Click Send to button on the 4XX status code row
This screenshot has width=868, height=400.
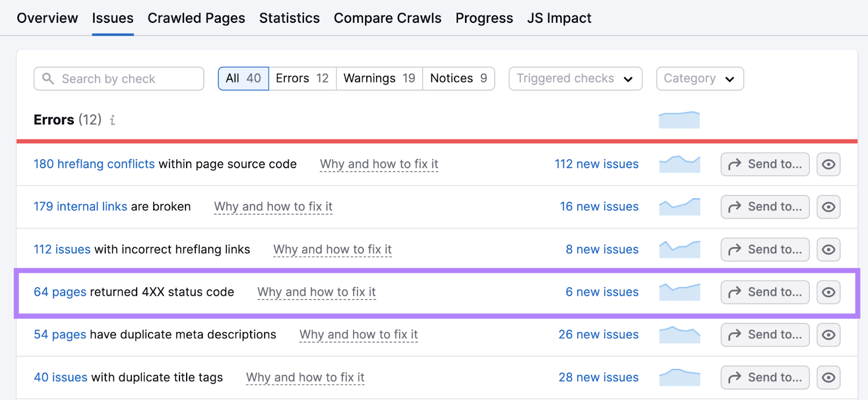[764, 292]
